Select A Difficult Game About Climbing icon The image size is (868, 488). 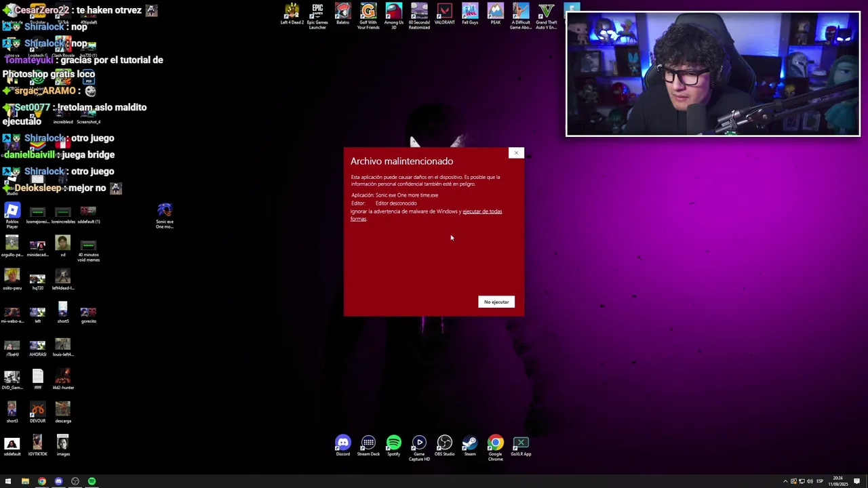point(521,16)
